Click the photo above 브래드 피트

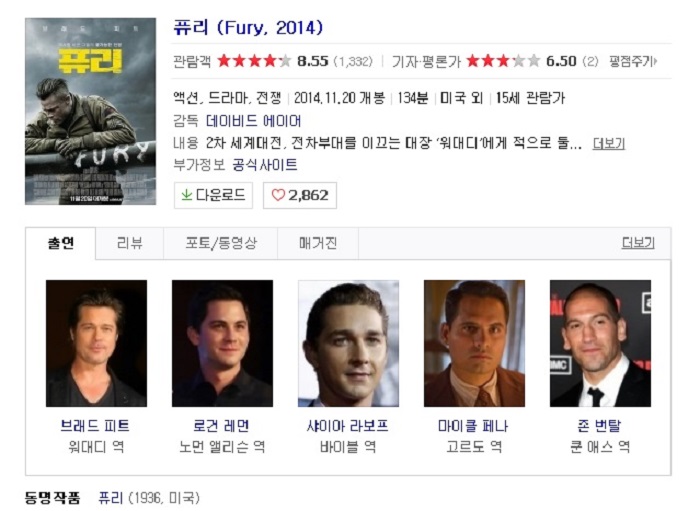pos(96,343)
